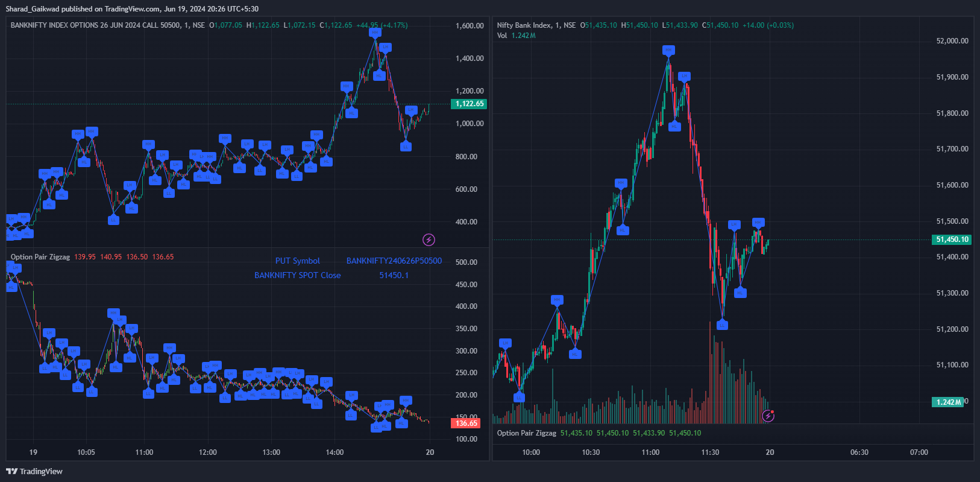
Task: Select Option Pair Zigzag legend in put pane
Action: point(40,257)
